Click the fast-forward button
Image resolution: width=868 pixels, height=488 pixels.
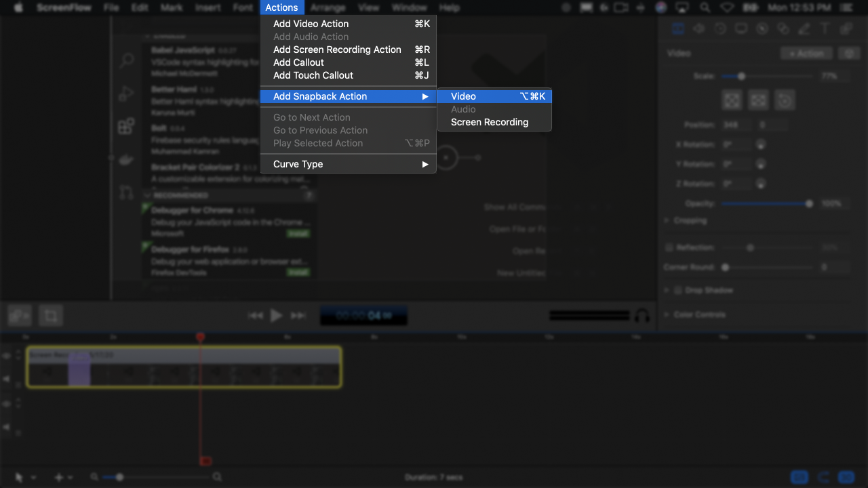[x=298, y=315]
